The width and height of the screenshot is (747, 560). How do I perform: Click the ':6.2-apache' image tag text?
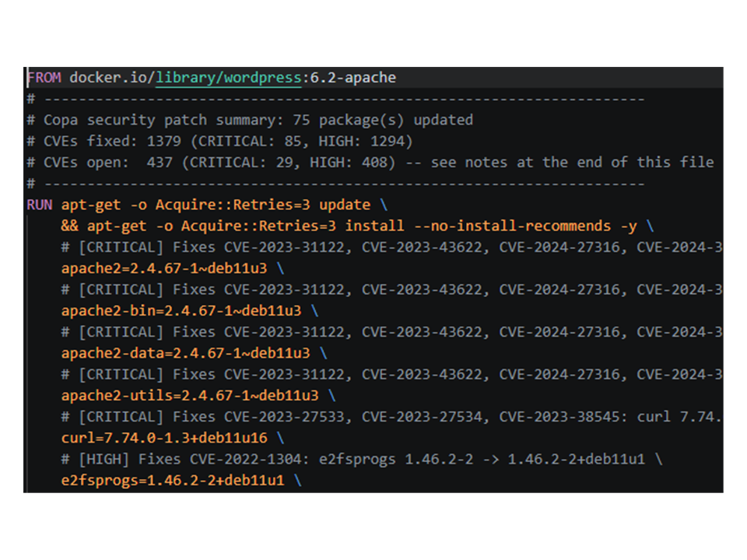pyautogui.click(x=349, y=78)
